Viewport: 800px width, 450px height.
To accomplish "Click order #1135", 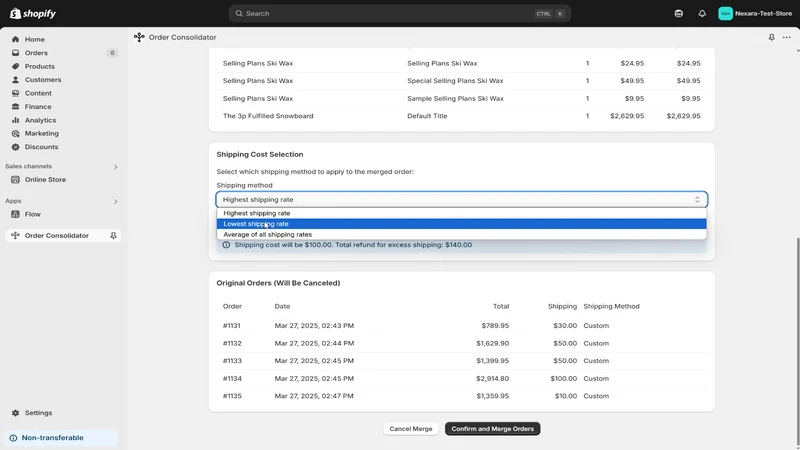I will (x=232, y=396).
